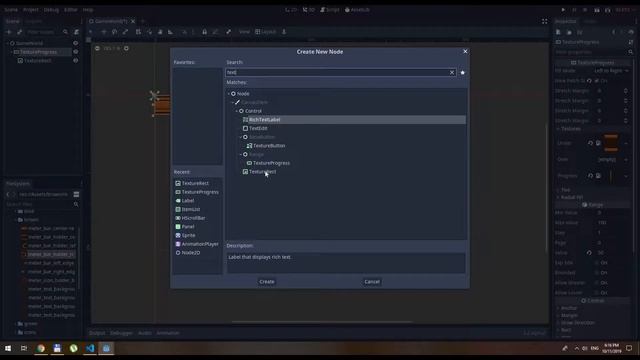The height and width of the screenshot is (360, 640).
Task: Switch to the Script workspace
Action: [329, 10]
